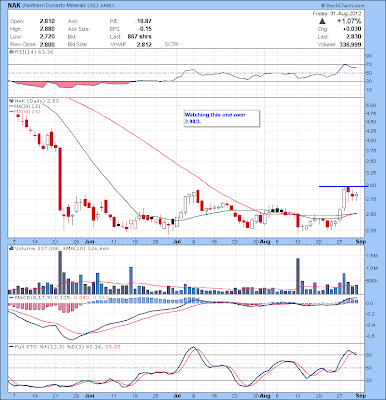Click the Friday 31-Aug-2012 date text
Image resolution: width=386 pixels, height=400 pixels.
337,14
